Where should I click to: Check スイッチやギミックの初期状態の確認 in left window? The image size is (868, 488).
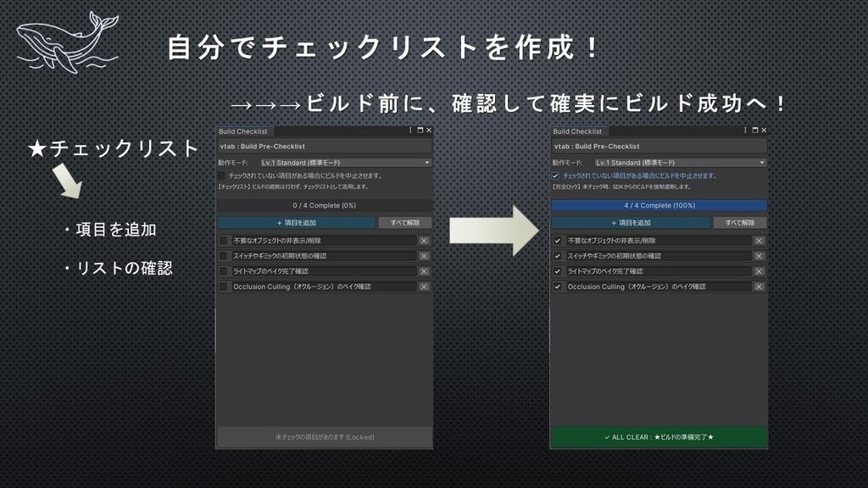223,256
